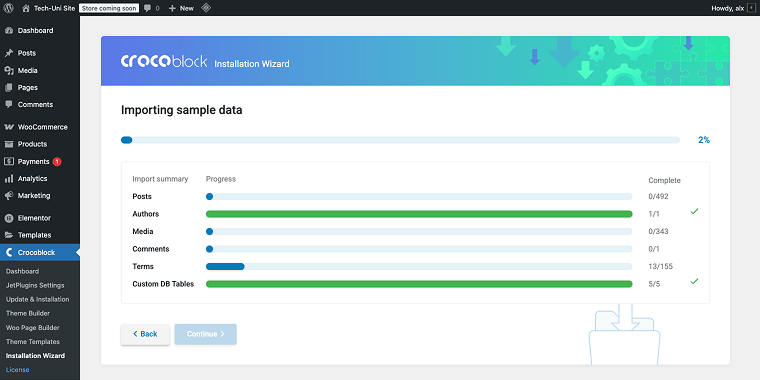Click the Products box icon
760x380 pixels.
click(9, 144)
